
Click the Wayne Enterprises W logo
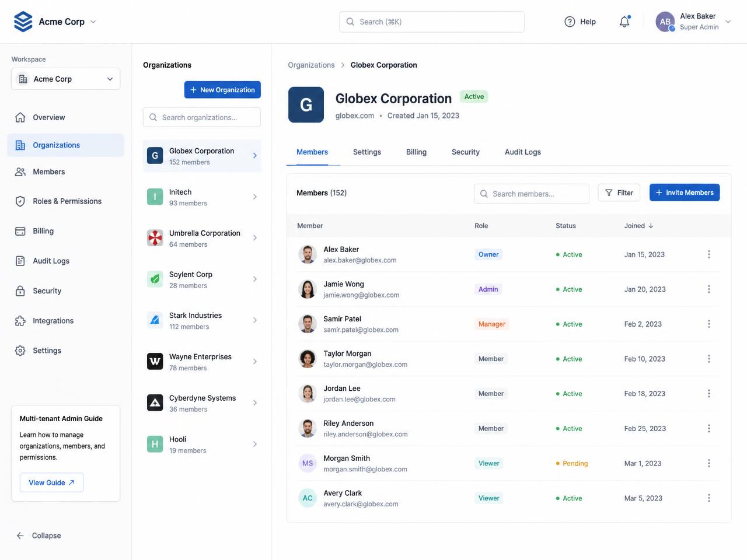coord(155,362)
